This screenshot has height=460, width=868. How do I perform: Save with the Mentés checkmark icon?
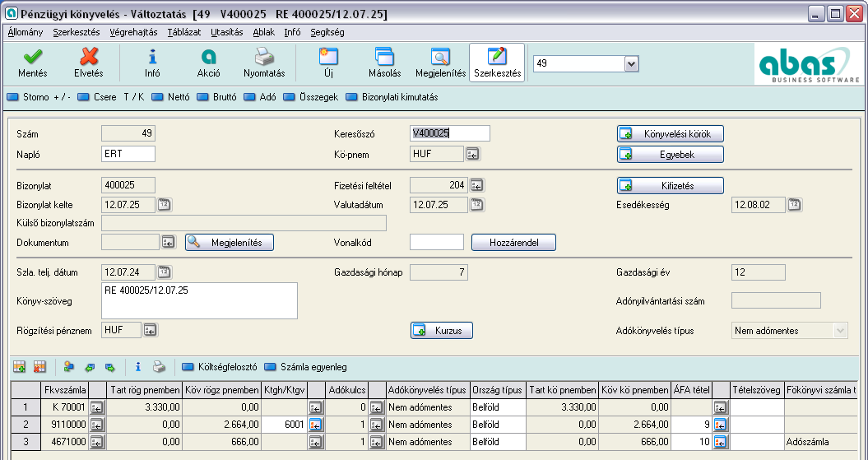tap(33, 57)
